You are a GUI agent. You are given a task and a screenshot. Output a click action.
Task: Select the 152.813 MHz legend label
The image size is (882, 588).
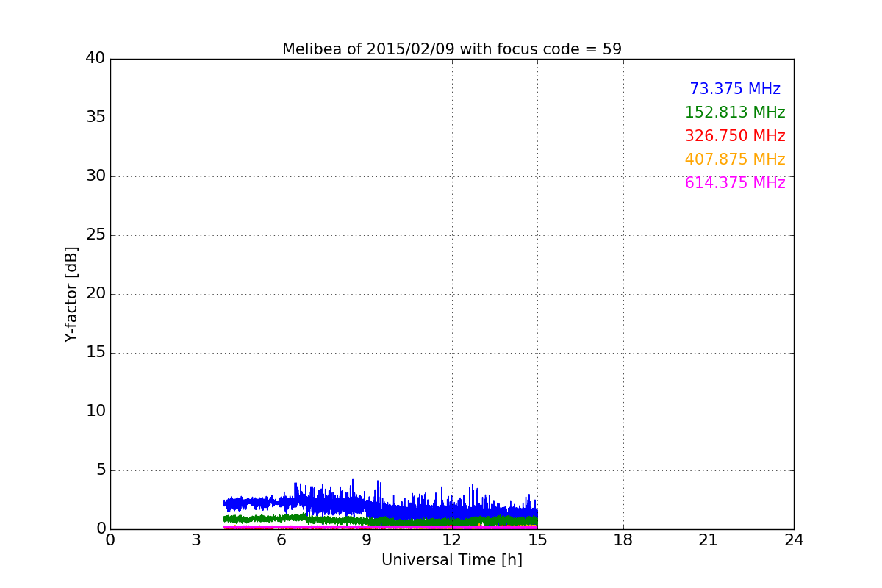(735, 112)
